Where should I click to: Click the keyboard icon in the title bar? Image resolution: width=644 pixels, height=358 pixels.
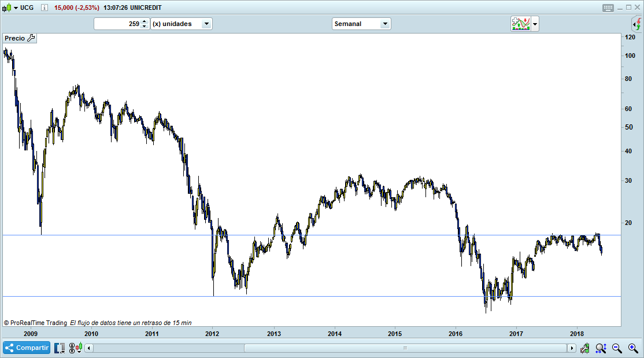(x=608, y=8)
